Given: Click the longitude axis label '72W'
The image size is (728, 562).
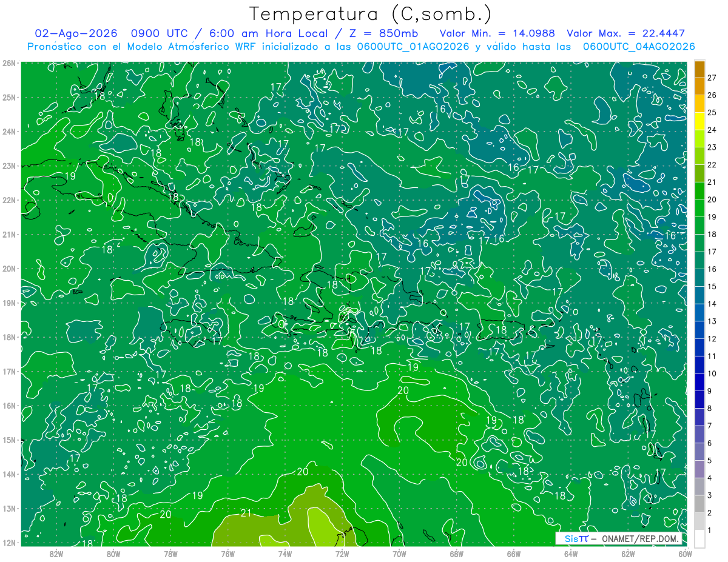Looking at the screenshot, I should coord(342,554).
